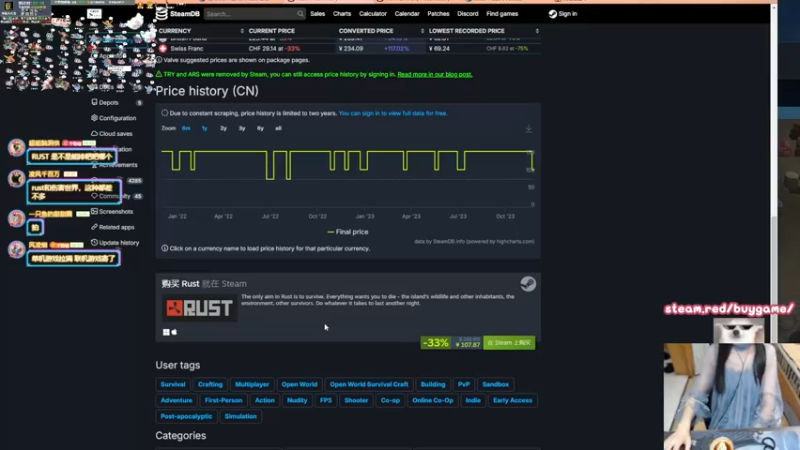The width and height of the screenshot is (800, 450).
Task: Set chart zoom to 3y
Action: coord(242,128)
